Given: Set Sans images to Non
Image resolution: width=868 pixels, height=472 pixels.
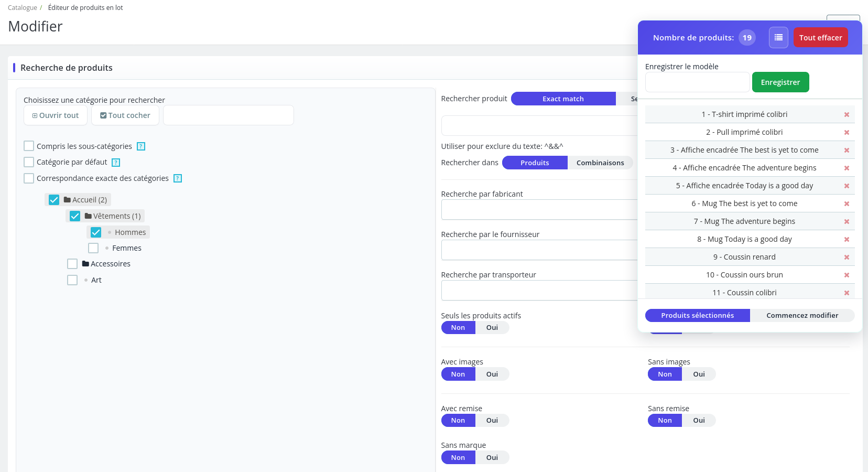Looking at the screenshot, I should point(665,374).
